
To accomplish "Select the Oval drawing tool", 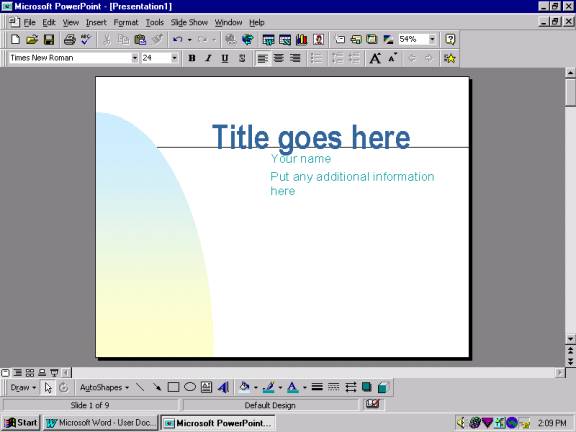I will [190, 387].
